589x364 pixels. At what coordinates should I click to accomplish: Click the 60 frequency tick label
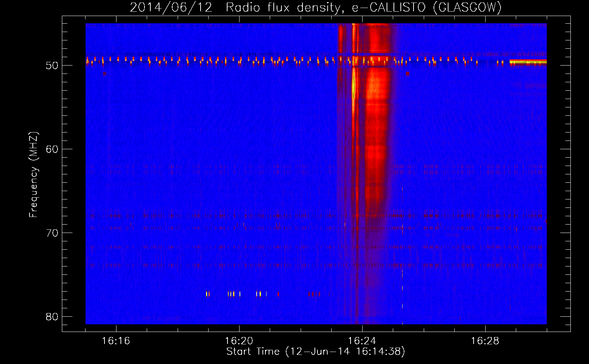[52, 149]
